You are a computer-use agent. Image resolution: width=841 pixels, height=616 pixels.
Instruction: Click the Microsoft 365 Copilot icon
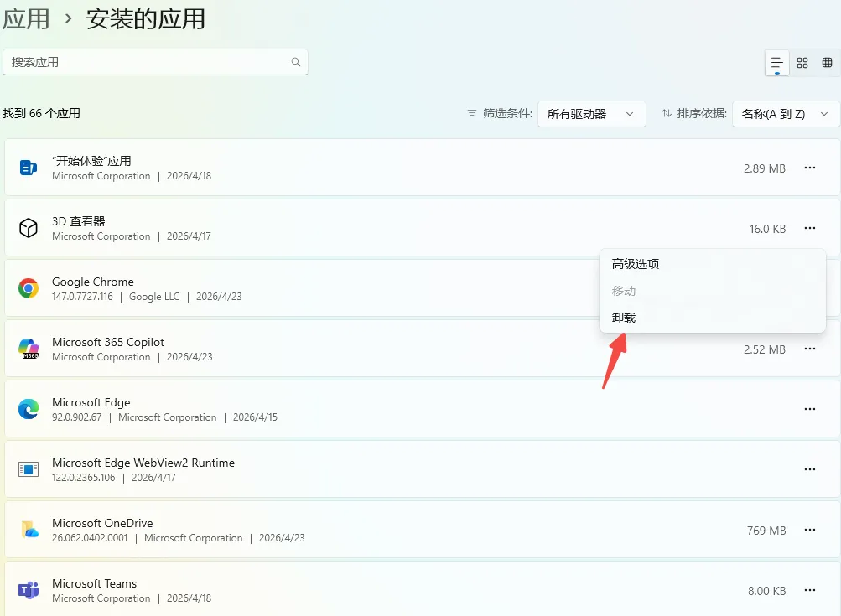tap(29, 349)
